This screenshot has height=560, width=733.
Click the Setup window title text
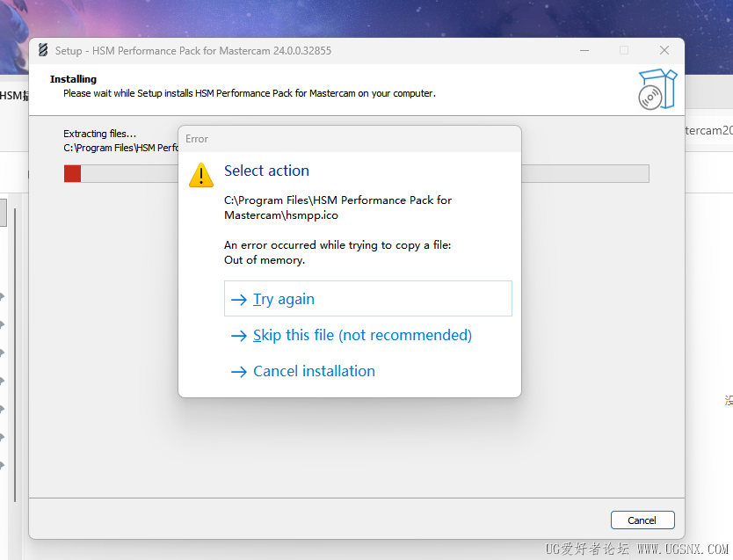pos(193,50)
